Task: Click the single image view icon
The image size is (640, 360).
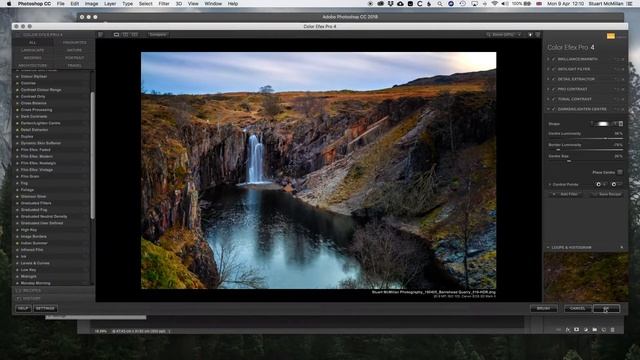Action: (116, 35)
